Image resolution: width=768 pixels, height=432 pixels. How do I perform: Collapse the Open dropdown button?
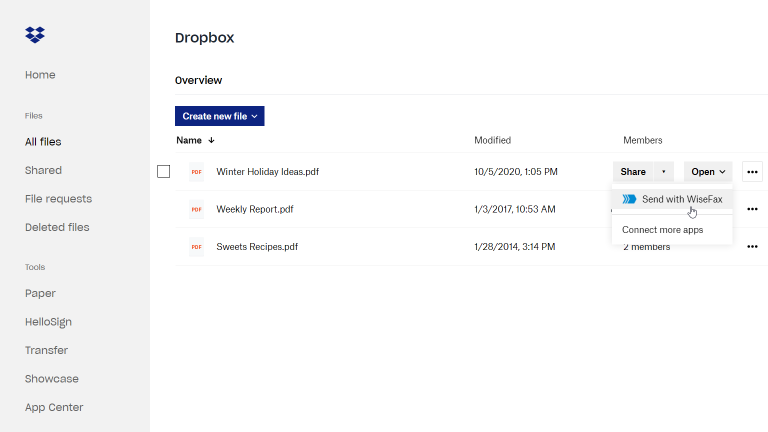pyautogui.click(x=709, y=172)
